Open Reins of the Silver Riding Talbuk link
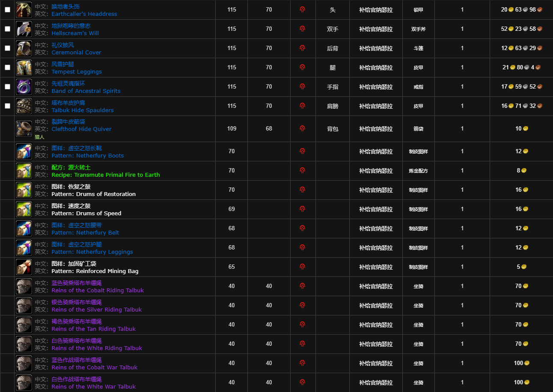 click(x=97, y=309)
